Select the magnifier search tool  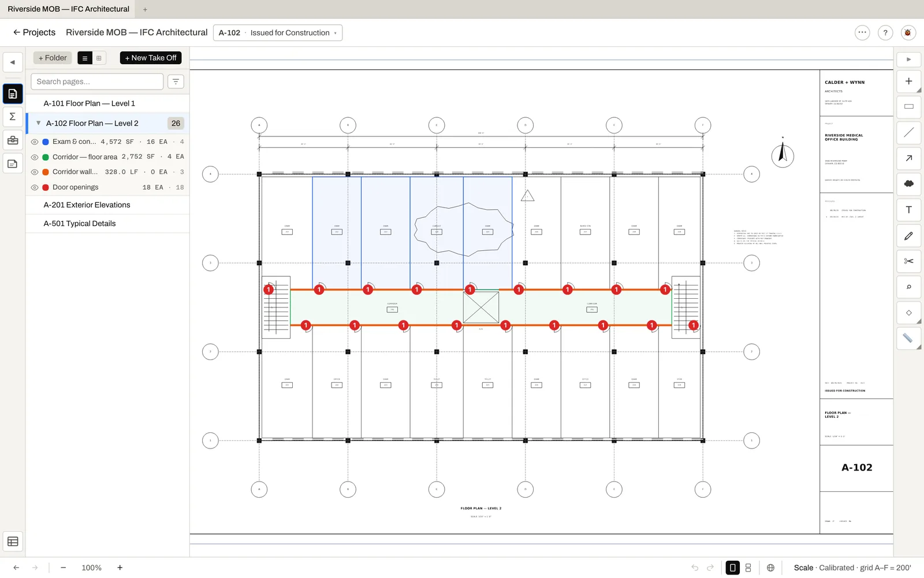908,287
